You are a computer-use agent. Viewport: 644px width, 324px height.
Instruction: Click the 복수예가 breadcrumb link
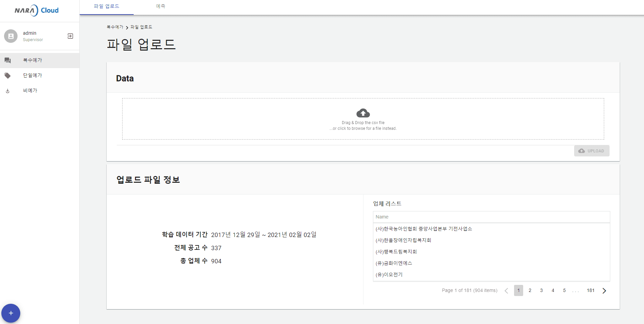115,27
